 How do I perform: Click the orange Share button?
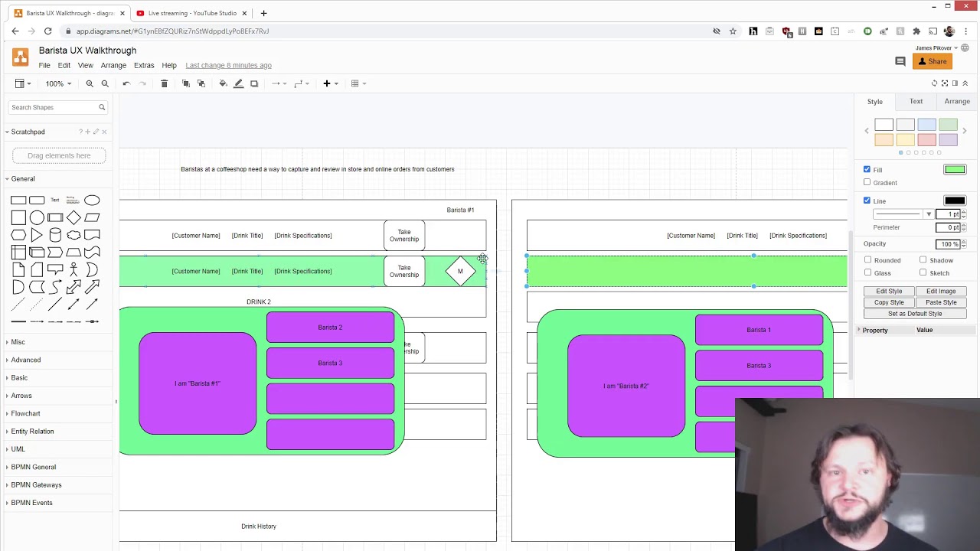(x=933, y=61)
